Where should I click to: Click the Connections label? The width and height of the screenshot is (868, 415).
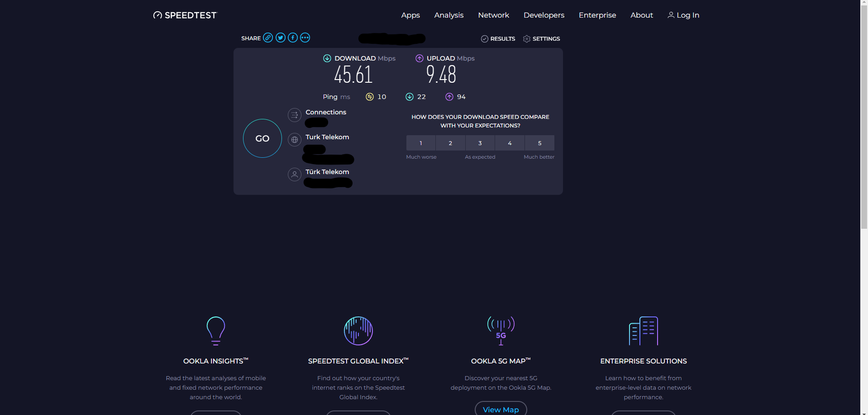click(326, 112)
